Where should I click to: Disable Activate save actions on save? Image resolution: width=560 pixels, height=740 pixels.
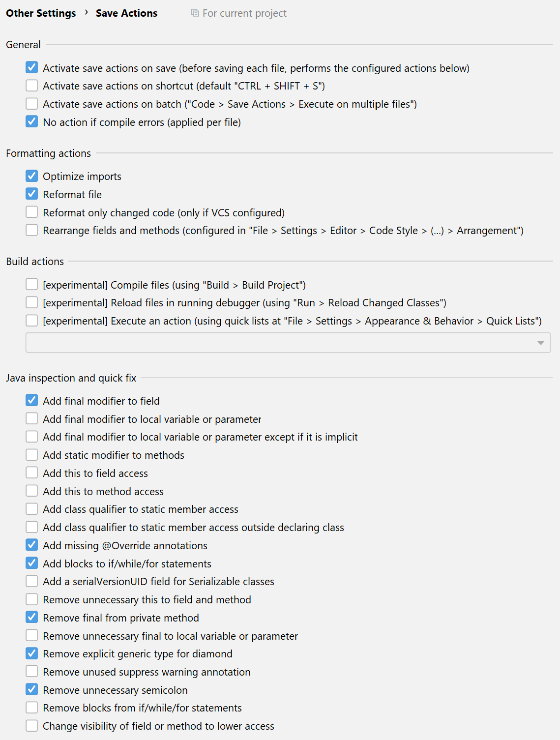tap(32, 68)
